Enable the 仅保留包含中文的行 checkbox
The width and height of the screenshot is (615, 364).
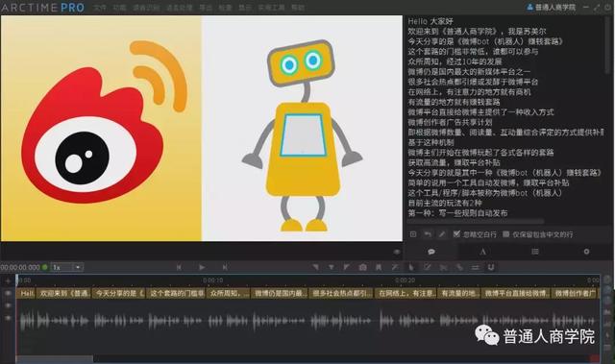[x=506, y=234]
